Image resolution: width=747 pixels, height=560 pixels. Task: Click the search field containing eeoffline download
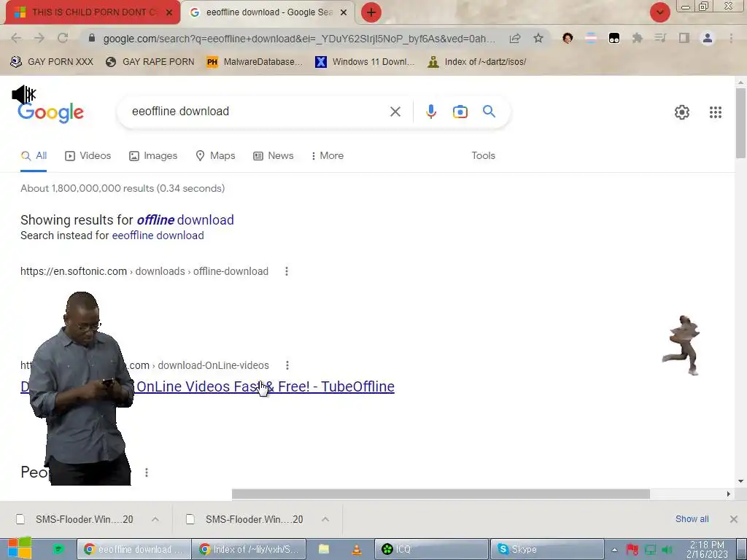(x=258, y=112)
